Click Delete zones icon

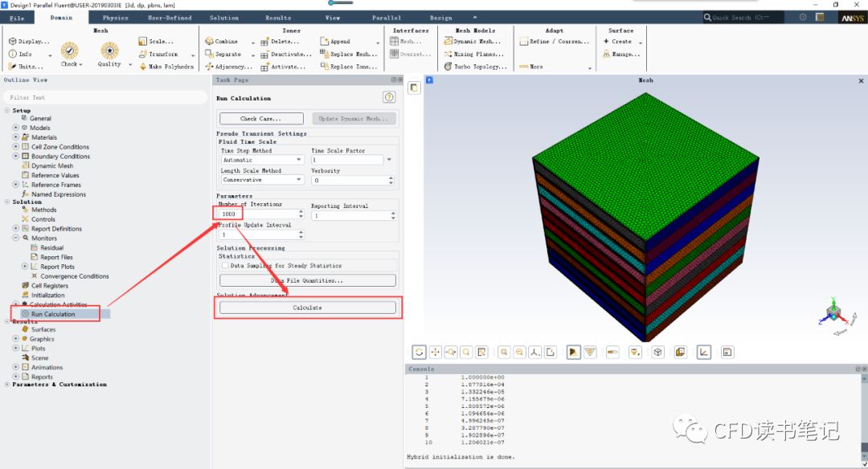click(264, 42)
